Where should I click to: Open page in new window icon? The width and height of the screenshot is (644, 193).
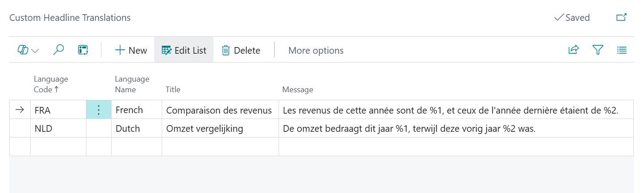[621, 18]
